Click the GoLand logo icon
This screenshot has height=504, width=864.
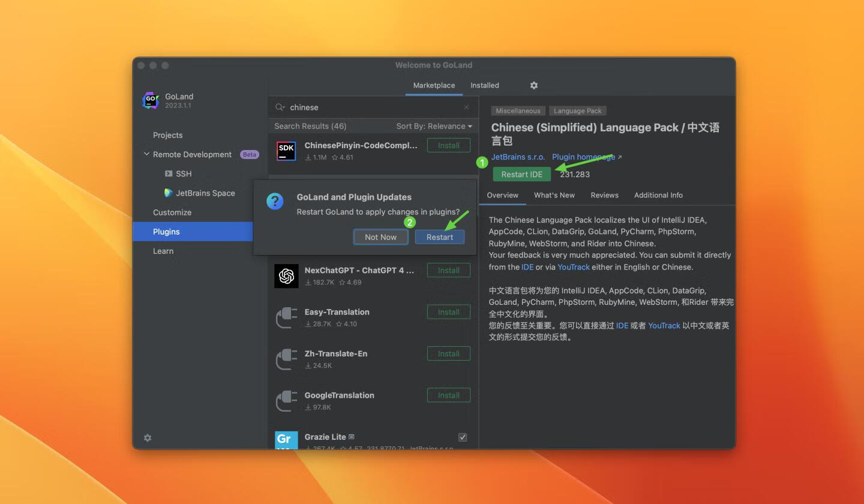(x=151, y=100)
